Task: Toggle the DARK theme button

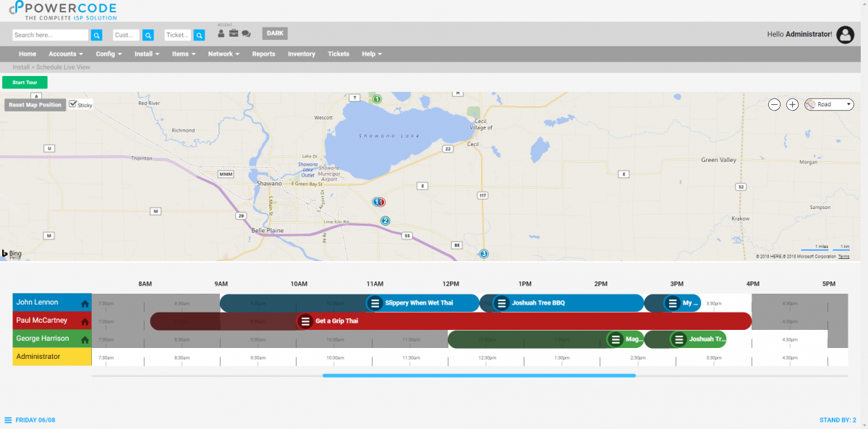Action: click(275, 33)
